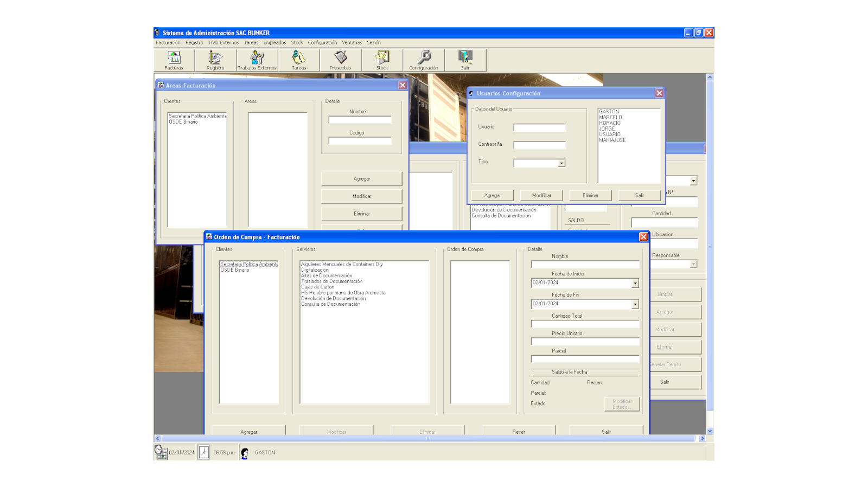Select 'Digitalización' in Servicios list
The width and height of the screenshot is (868, 488).
315,270
